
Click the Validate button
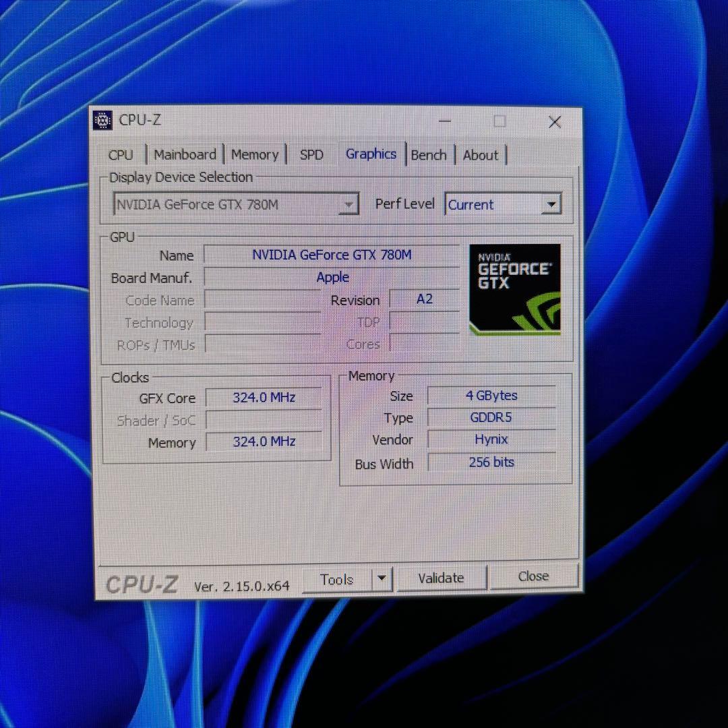(441, 578)
